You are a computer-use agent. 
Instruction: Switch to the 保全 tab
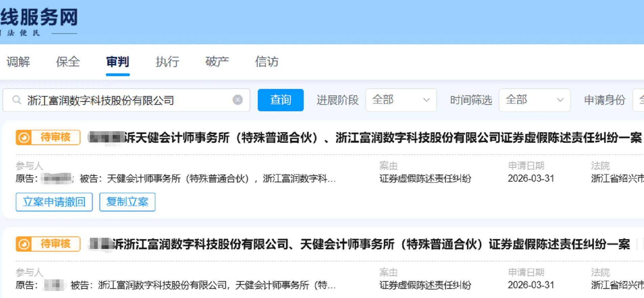(x=68, y=62)
